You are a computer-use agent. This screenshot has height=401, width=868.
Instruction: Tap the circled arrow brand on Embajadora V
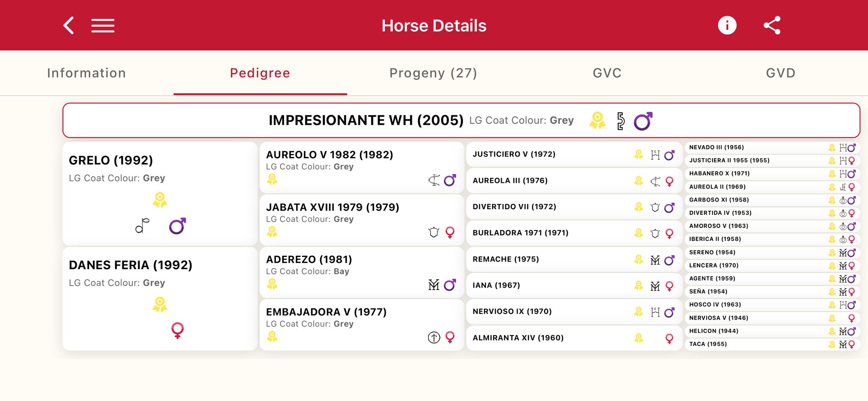434,337
